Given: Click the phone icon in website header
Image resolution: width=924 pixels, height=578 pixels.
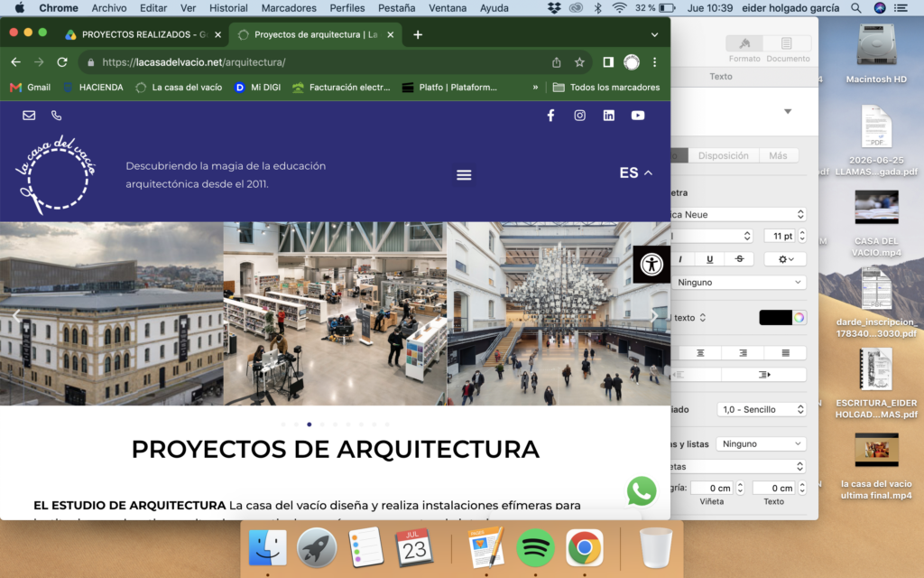Looking at the screenshot, I should pyautogui.click(x=57, y=116).
